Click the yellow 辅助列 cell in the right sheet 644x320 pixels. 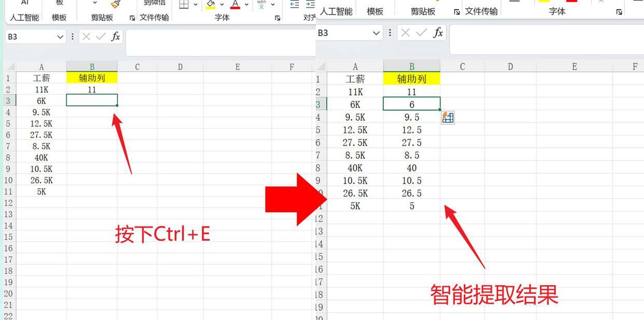412,79
